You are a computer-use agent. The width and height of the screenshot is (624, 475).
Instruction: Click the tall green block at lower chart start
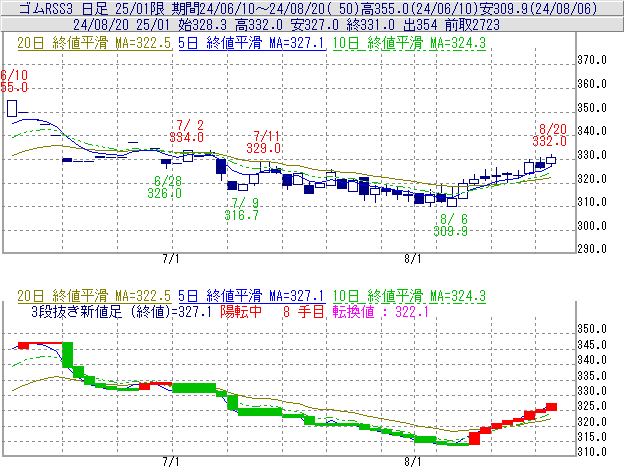click(68, 354)
